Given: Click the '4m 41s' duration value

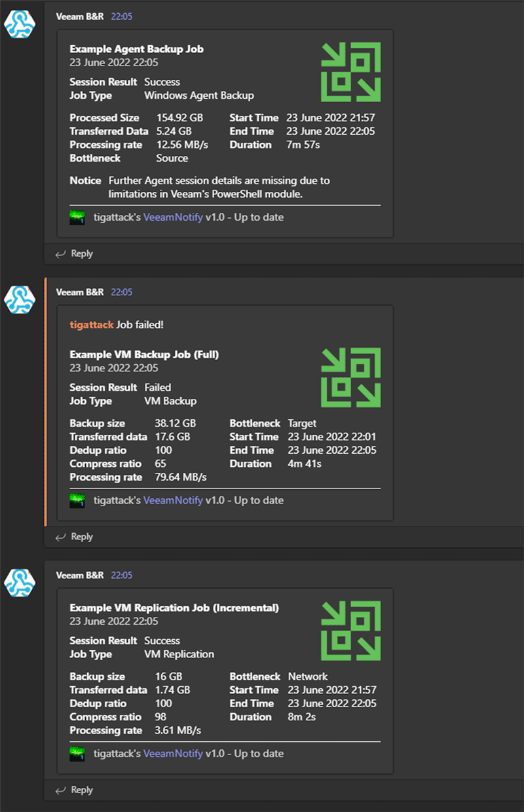Looking at the screenshot, I should 305,464.
